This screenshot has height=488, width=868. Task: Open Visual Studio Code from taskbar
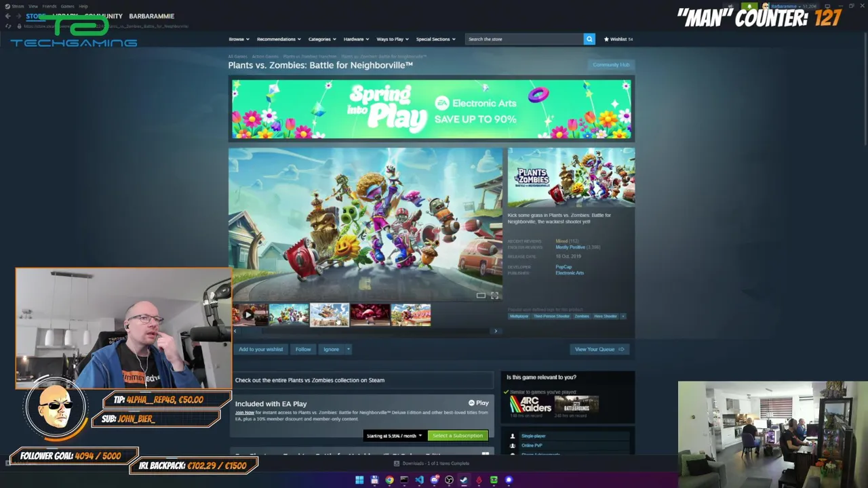pyautogui.click(x=419, y=480)
